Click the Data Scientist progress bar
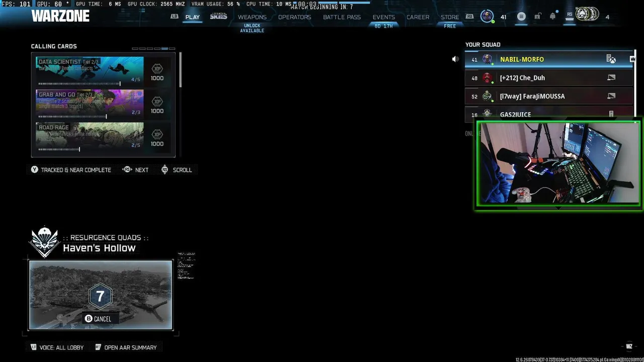Image resolution: width=644 pixels, height=362 pixels. (79, 84)
